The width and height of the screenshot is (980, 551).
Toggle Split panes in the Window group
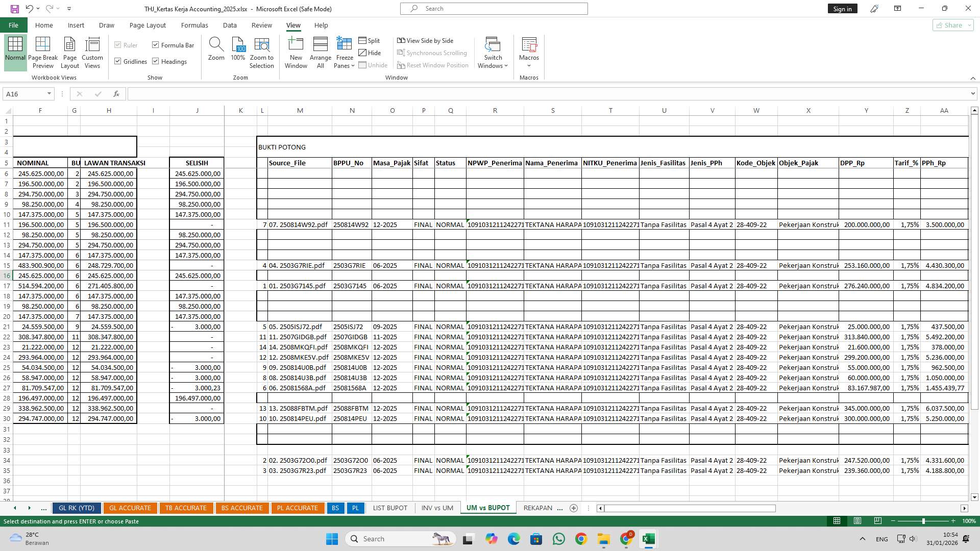click(370, 40)
